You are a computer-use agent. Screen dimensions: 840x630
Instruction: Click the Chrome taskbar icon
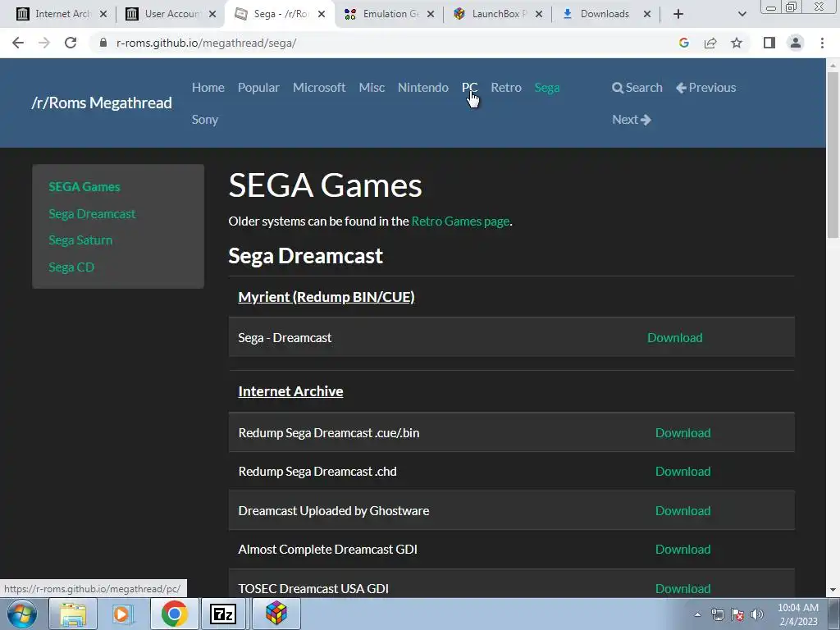click(174, 614)
